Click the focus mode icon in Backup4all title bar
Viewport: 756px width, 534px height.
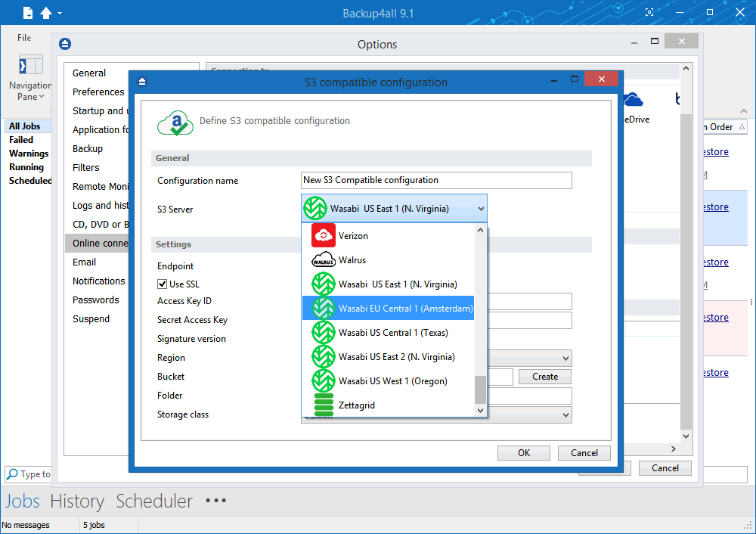[649, 13]
